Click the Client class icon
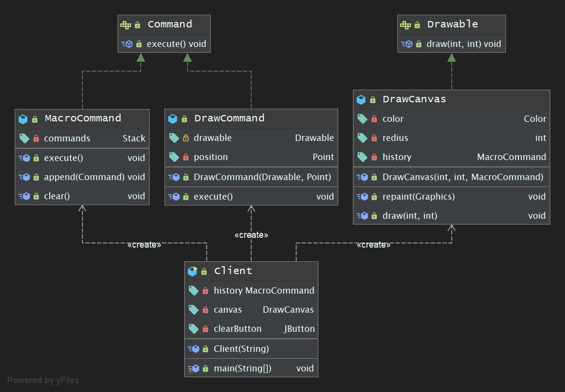 click(192, 271)
